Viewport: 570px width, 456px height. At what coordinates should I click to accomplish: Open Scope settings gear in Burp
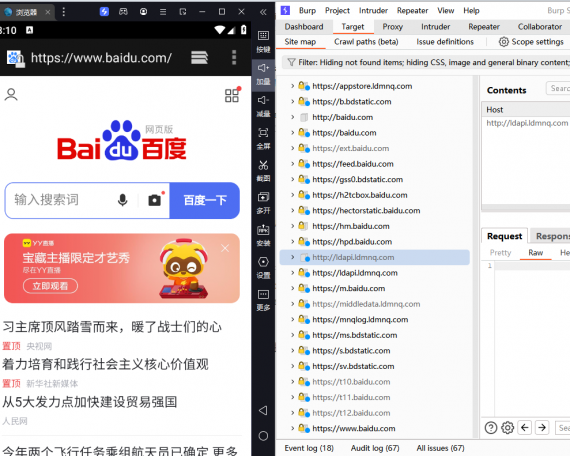[503, 42]
